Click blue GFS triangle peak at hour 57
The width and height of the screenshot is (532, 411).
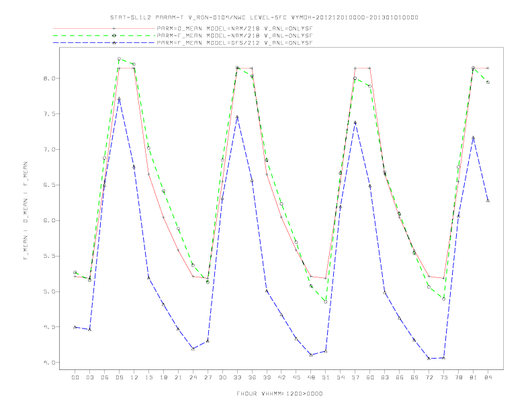tap(355, 122)
